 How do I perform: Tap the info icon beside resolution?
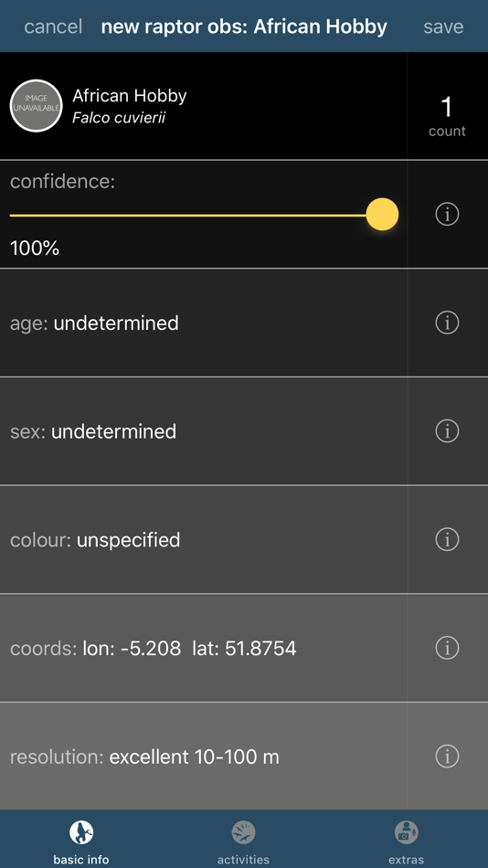(447, 757)
